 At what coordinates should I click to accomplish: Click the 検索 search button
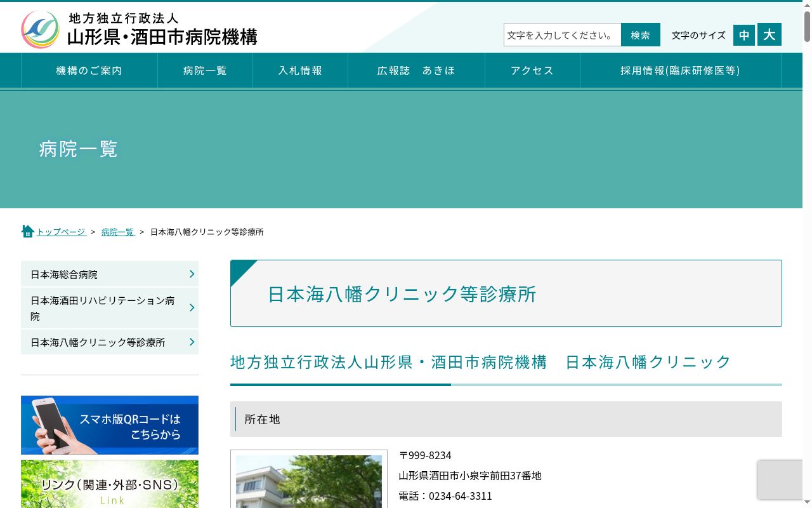[641, 35]
